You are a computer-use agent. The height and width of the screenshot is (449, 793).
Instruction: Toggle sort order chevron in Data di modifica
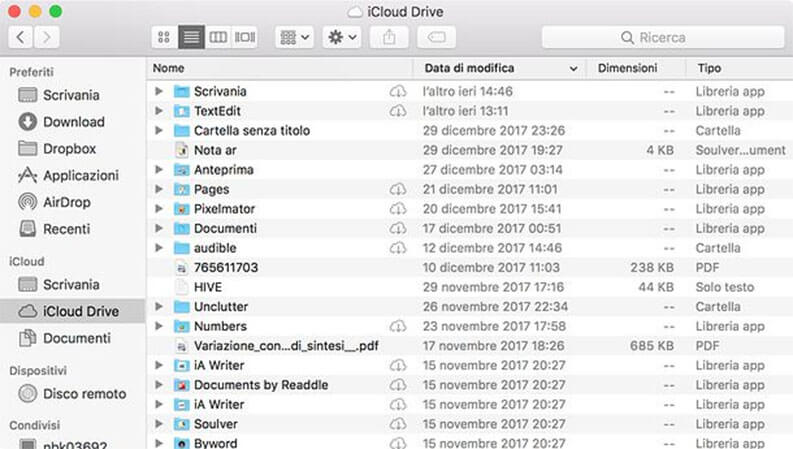[574, 69]
